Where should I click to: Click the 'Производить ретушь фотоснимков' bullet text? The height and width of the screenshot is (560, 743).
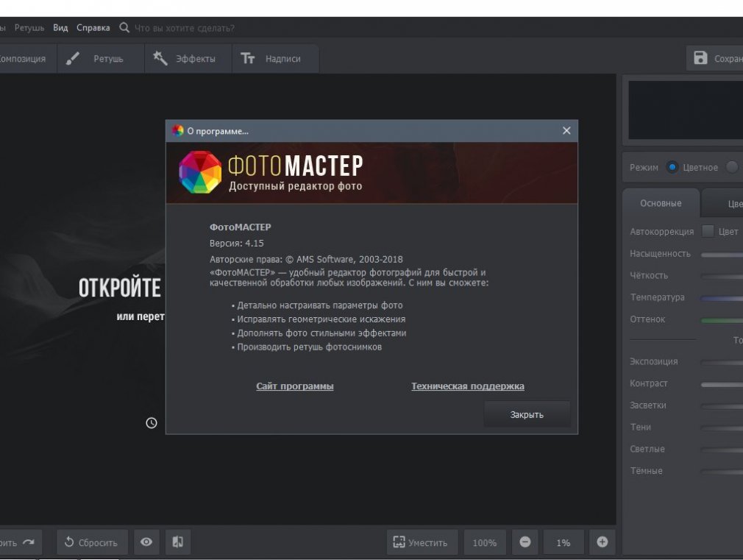click(x=310, y=347)
